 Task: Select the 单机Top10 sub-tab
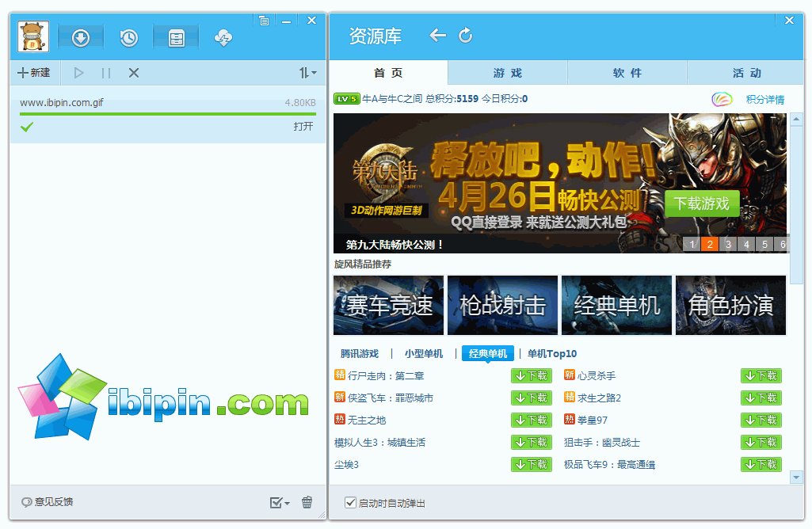point(552,353)
